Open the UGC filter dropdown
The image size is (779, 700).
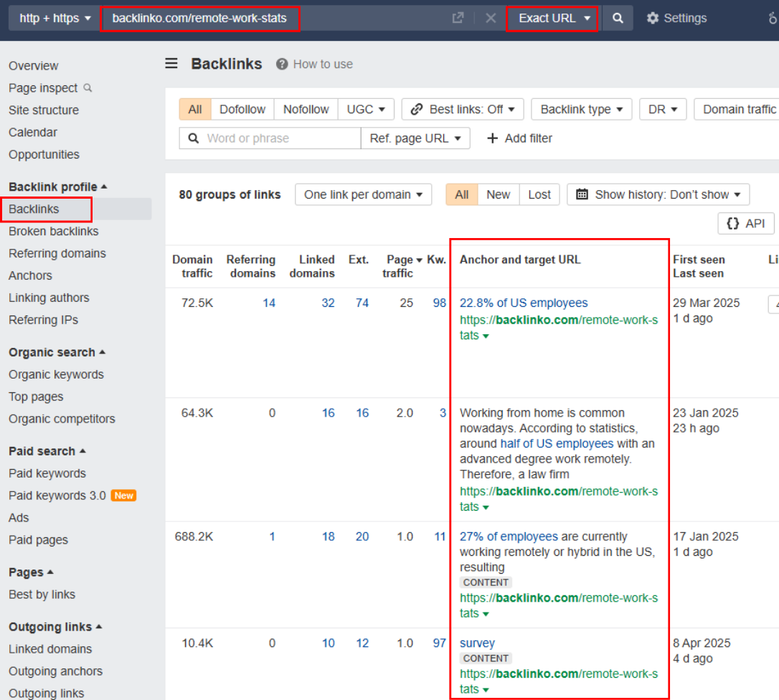[x=366, y=109]
